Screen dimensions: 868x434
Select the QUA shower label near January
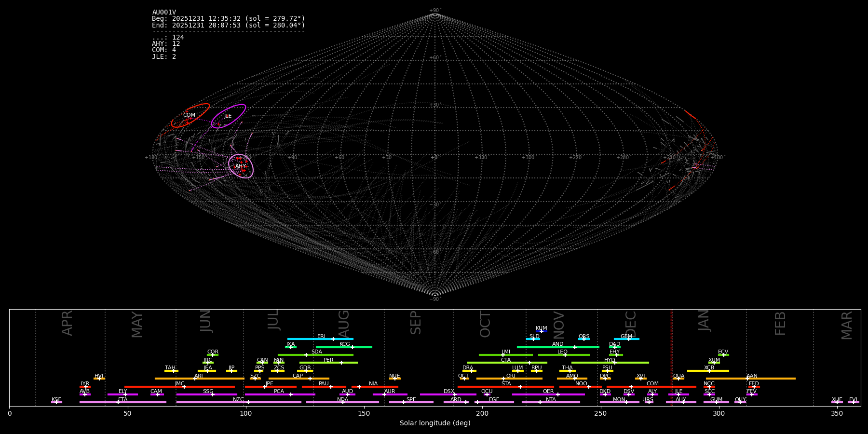coord(678,376)
